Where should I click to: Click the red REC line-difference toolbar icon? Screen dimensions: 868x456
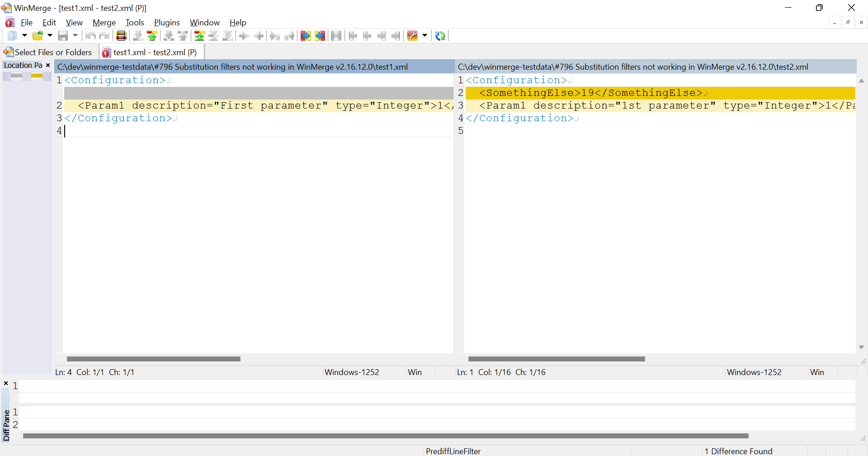click(121, 36)
